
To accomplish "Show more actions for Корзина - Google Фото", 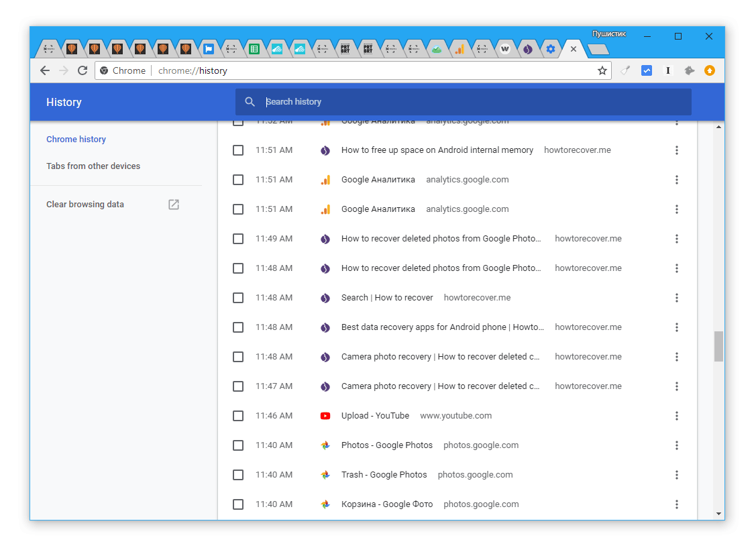I will click(x=677, y=504).
